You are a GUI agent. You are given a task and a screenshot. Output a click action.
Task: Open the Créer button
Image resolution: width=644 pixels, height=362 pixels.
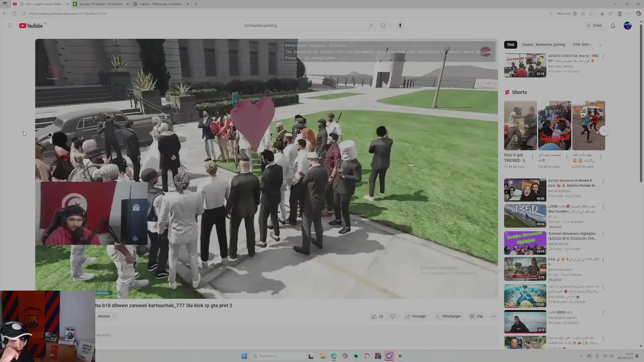pos(594,26)
